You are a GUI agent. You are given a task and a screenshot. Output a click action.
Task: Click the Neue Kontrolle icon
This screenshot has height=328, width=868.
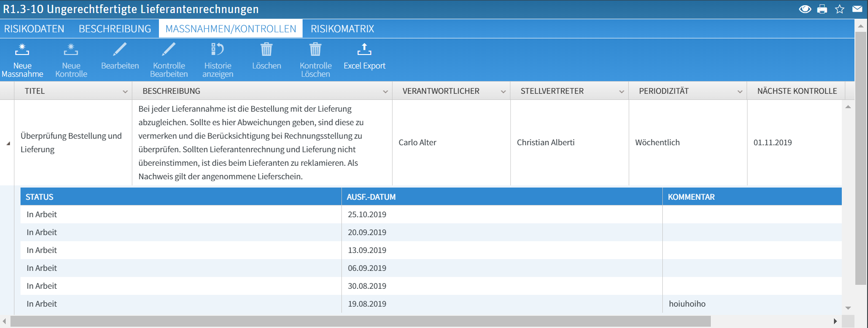pos(71,50)
